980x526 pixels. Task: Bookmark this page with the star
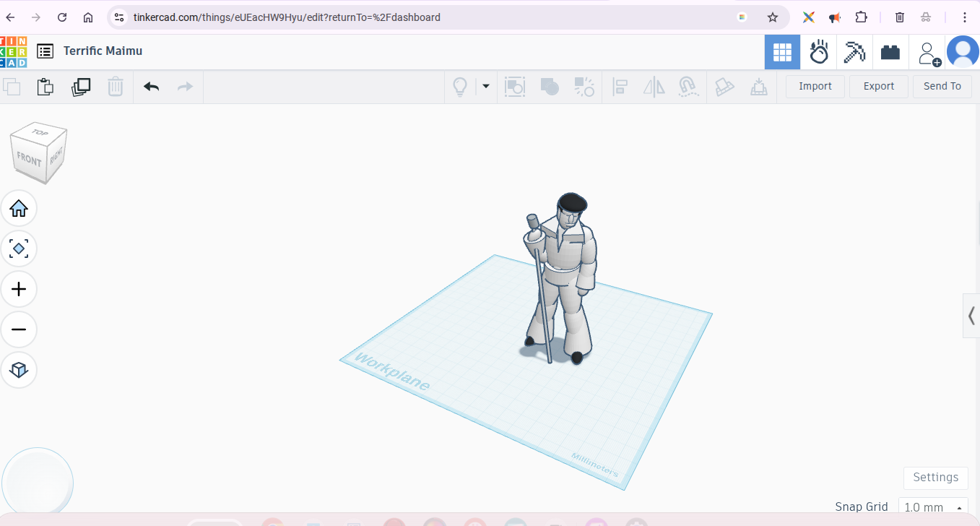click(773, 17)
